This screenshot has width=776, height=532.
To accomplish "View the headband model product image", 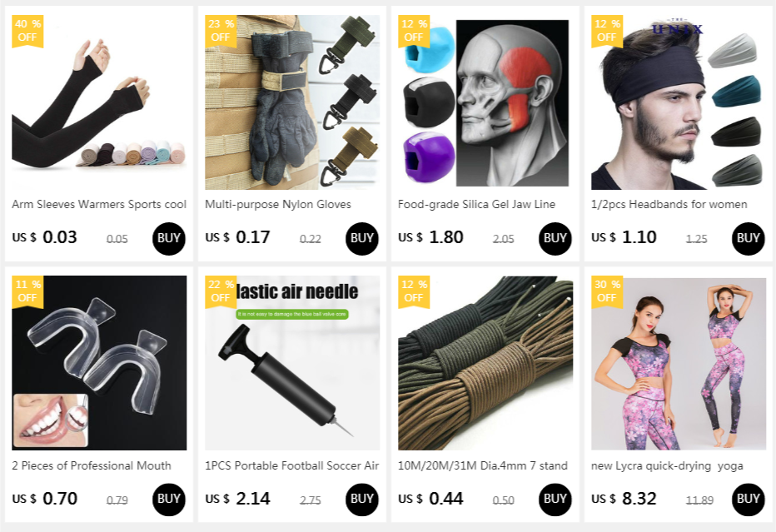I will tap(678, 102).
